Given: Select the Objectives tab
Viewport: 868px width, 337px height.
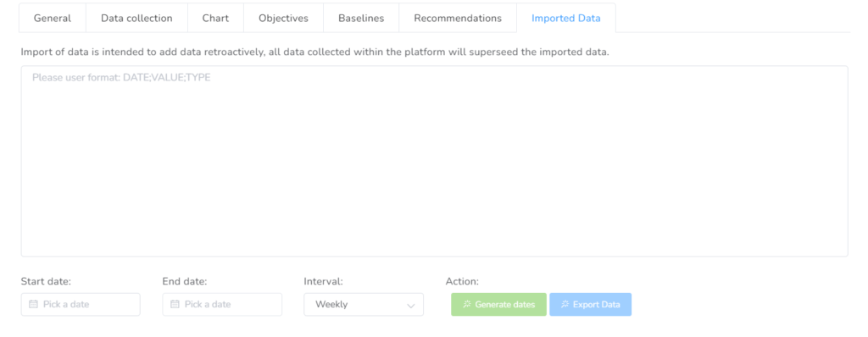Looking at the screenshot, I should click(283, 19).
